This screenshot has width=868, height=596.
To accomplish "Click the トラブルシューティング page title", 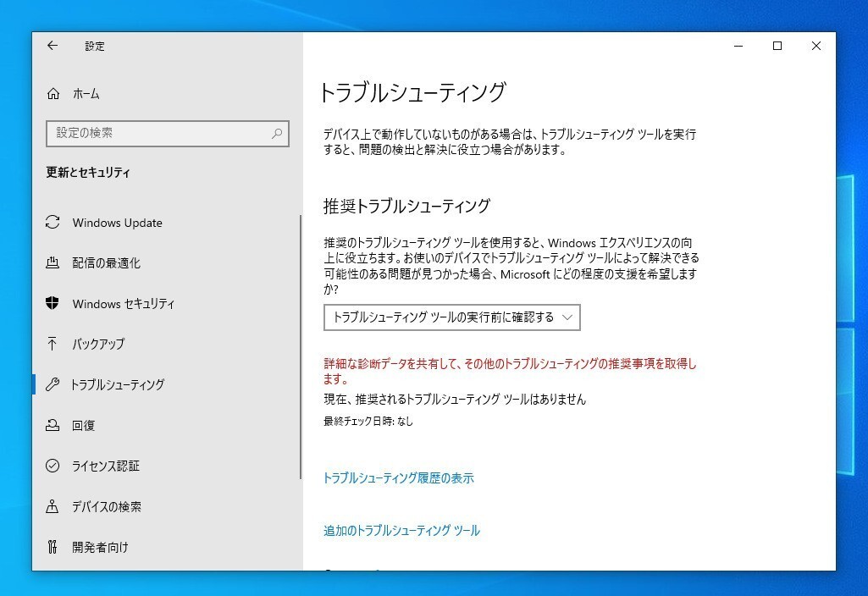I will (x=413, y=92).
